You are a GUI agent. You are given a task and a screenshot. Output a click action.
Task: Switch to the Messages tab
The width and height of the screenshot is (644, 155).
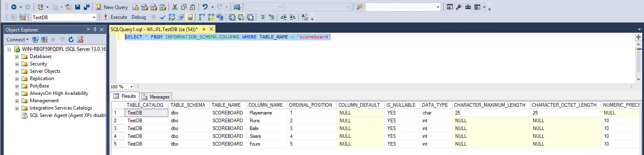pyautogui.click(x=156, y=97)
